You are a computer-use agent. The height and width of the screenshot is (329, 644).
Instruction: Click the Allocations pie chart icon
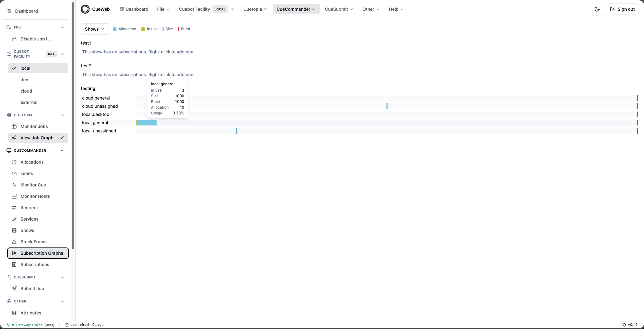click(x=14, y=162)
